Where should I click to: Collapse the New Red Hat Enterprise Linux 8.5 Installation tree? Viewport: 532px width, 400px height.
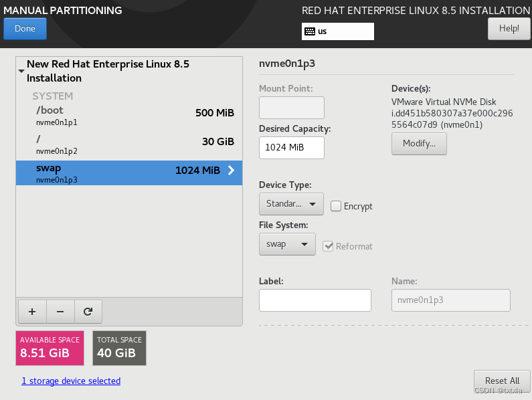click(21, 71)
